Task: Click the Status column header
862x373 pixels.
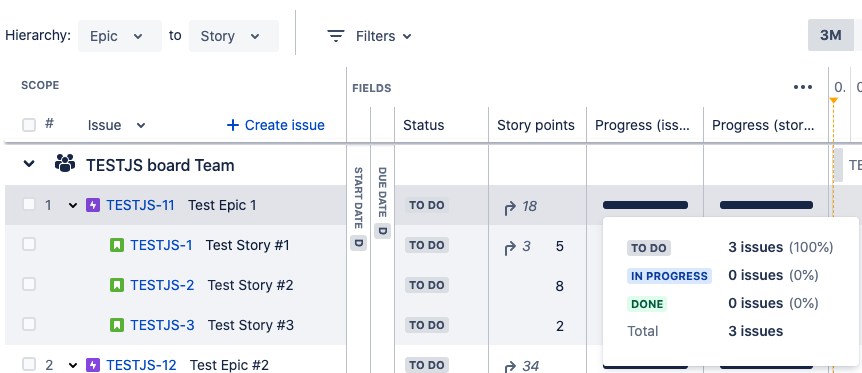Action: (423, 125)
